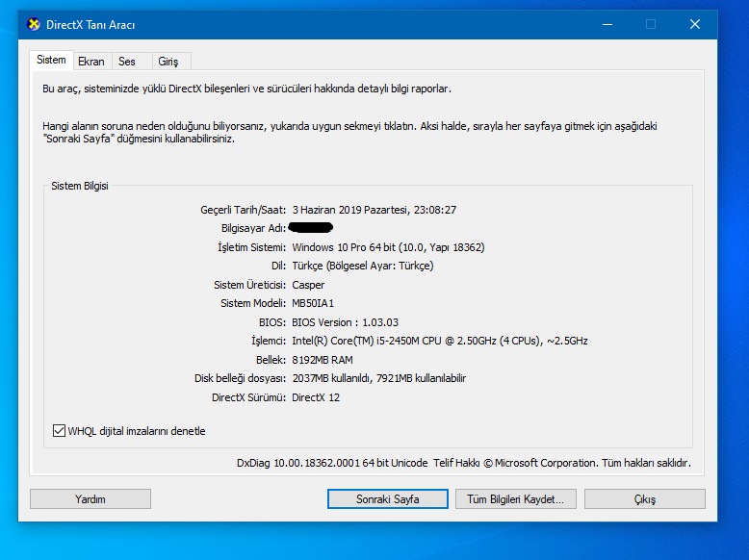Minimize the DirectX Tanı Aracı window
749x560 pixels.
click(607, 24)
